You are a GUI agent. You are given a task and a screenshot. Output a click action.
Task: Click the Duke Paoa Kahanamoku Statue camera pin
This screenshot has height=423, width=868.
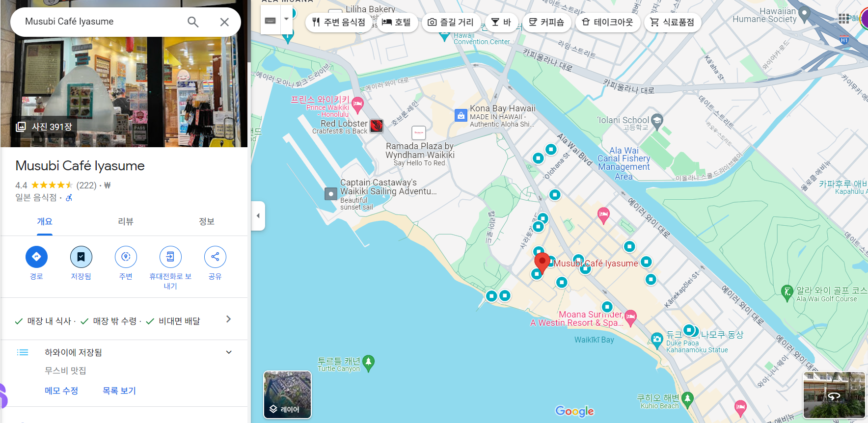[x=657, y=339]
